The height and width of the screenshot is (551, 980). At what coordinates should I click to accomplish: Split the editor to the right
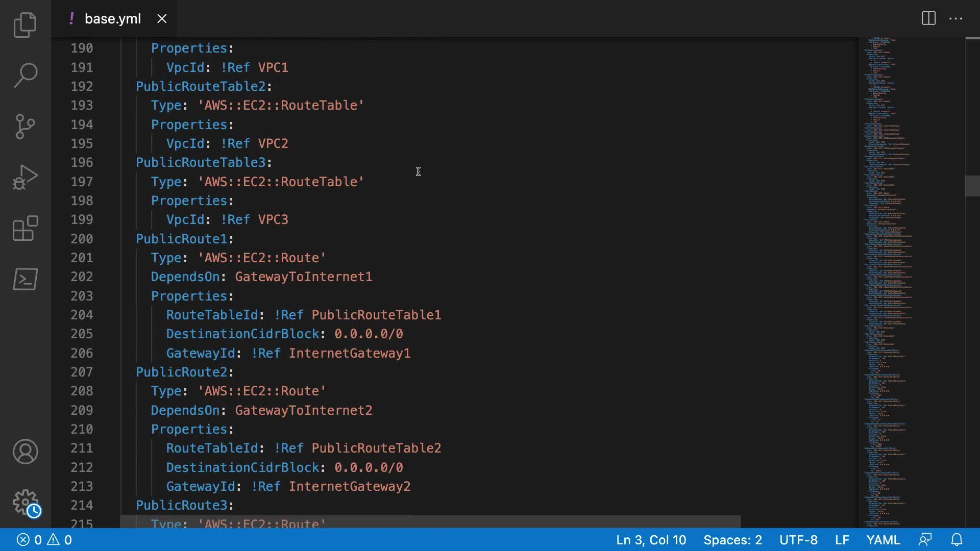(x=928, y=19)
